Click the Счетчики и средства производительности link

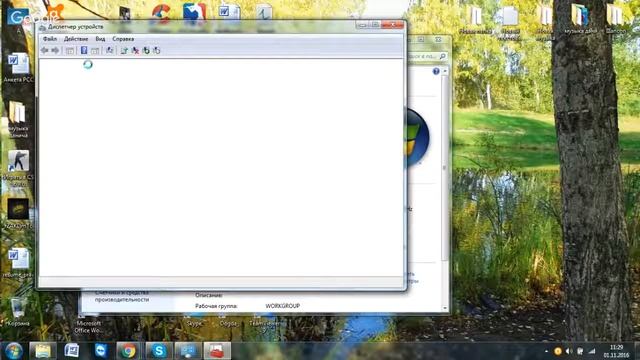(x=122, y=296)
